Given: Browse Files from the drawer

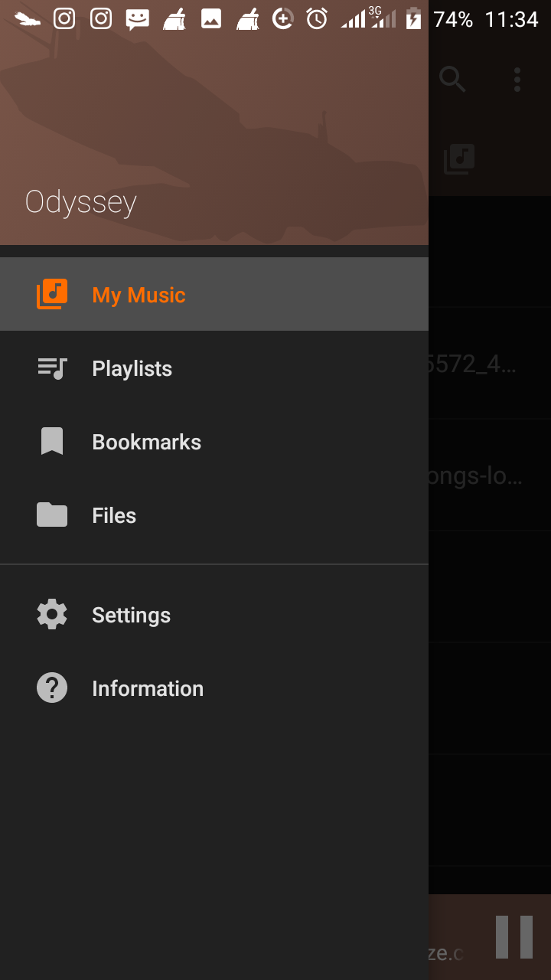Looking at the screenshot, I should pos(214,515).
